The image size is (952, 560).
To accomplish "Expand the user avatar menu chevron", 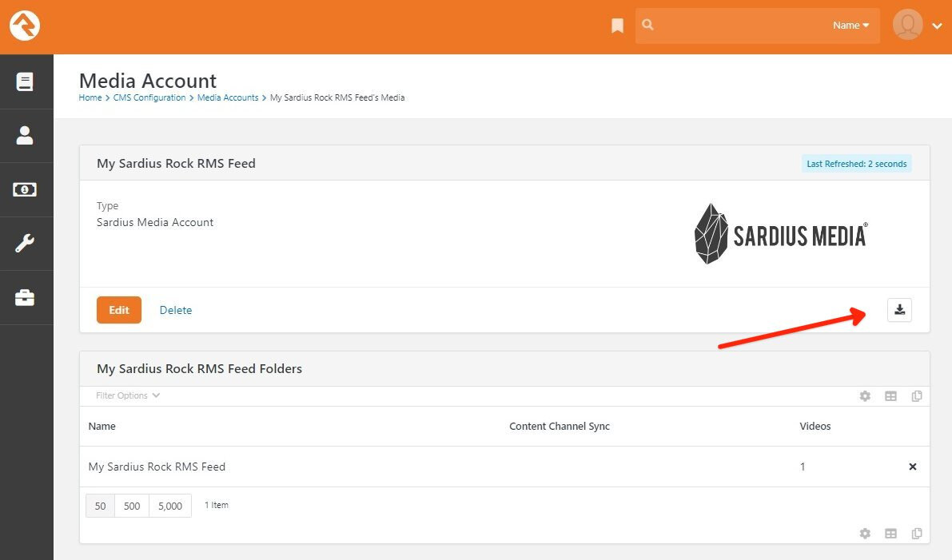I will pyautogui.click(x=937, y=26).
